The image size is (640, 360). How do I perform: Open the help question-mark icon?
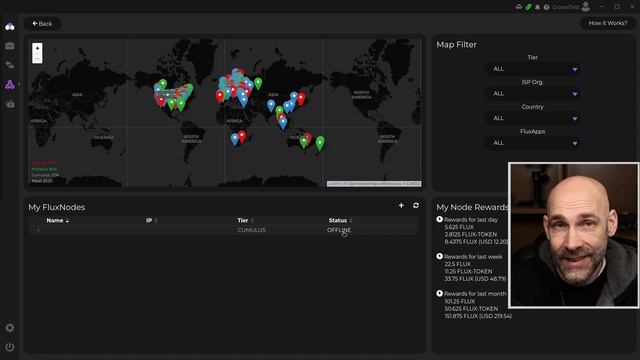pyautogui.click(x=547, y=7)
